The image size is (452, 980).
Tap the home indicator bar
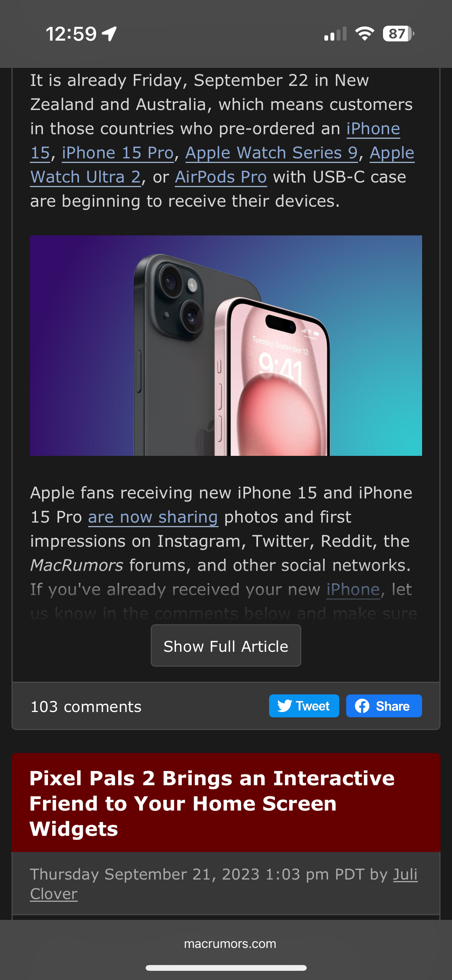(226, 968)
